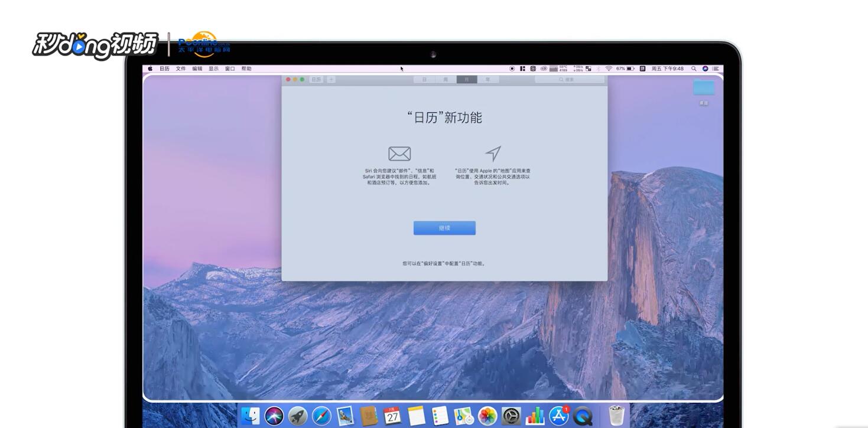Open Reminders from the Dock
Image resolution: width=868 pixels, height=428 pixels.
click(x=440, y=416)
